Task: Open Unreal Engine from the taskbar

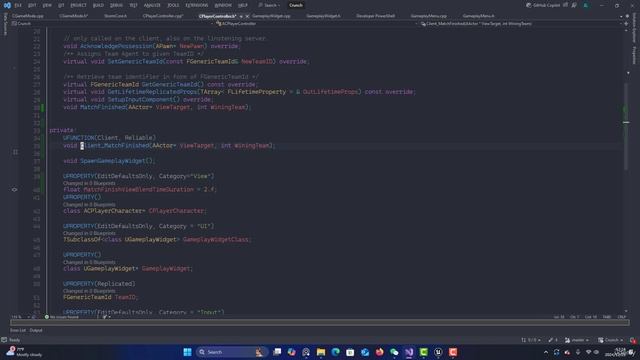Action: coord(438,352)
